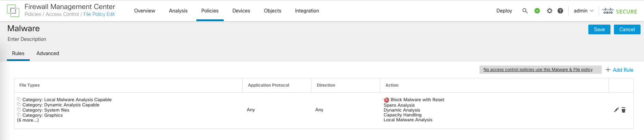Click the Cisco Secure logo

coord(620,11)
